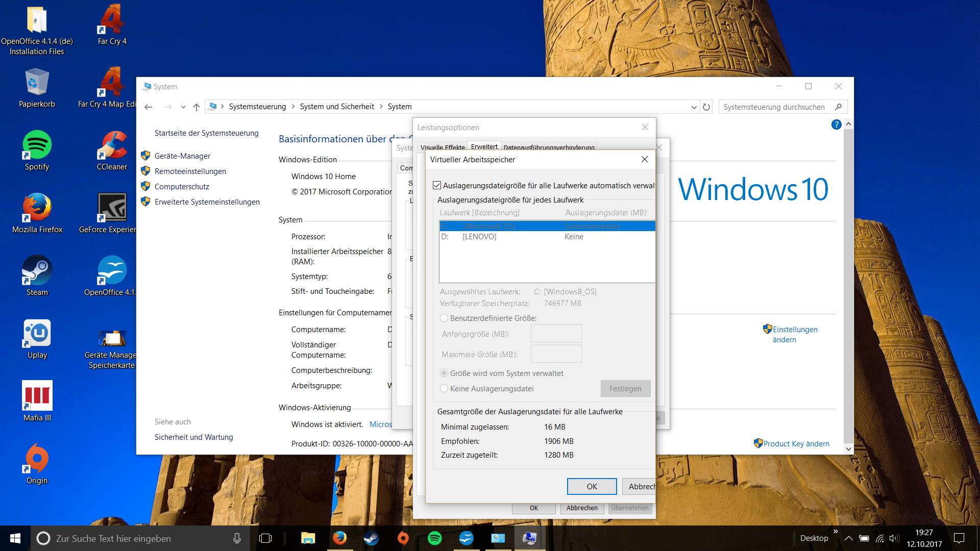The image size is (980, 551).
Task: Open the Origin desktop shortcut
Action: 37,458
